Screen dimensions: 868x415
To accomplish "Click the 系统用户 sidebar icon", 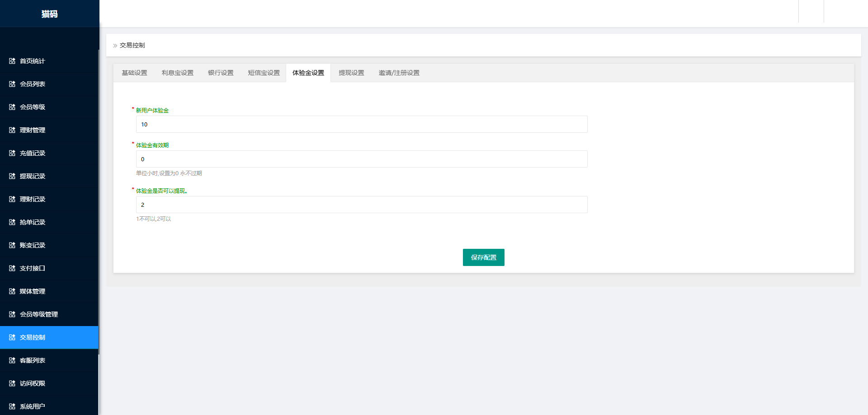I will [x=12, y=406].
